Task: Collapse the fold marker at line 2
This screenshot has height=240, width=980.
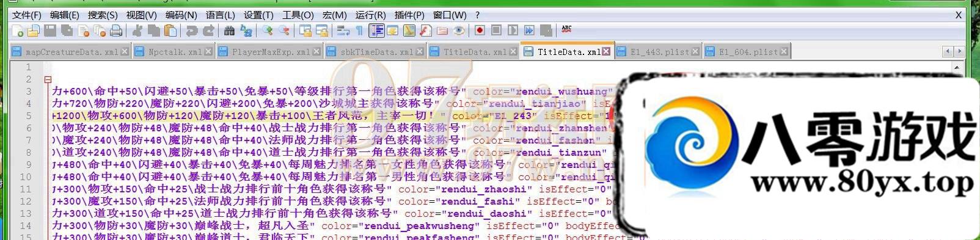Action: pyautogui.click(x=48, y=79)
